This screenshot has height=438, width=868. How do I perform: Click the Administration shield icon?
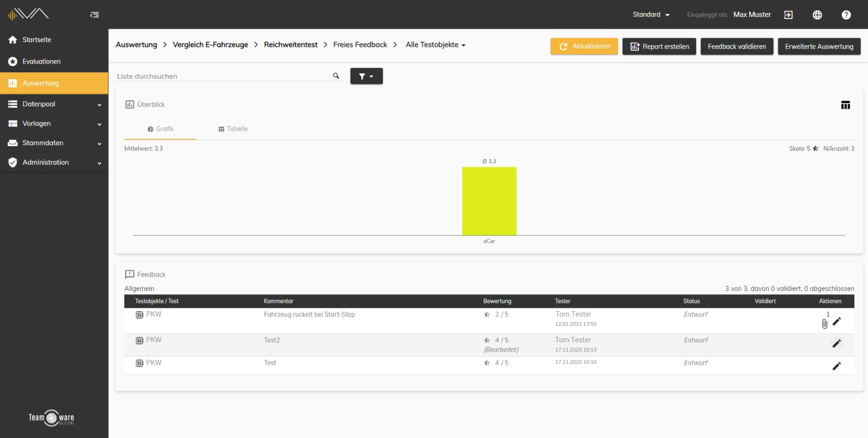coord(13,162)
